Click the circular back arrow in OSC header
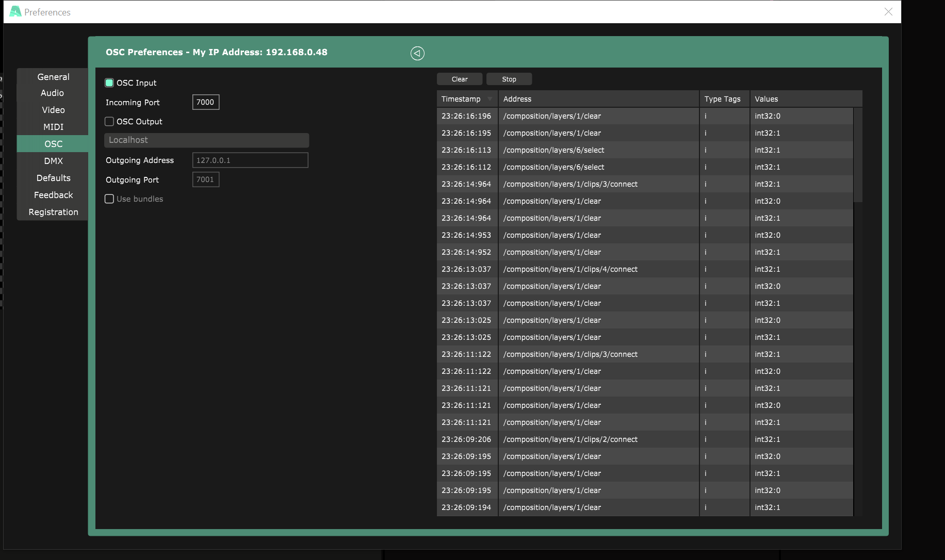 417,53
